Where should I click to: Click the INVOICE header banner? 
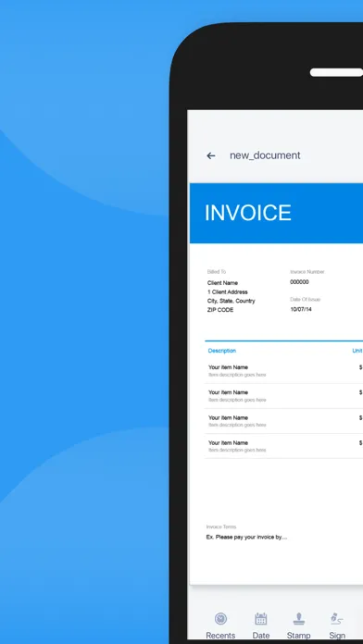point(276,213)
